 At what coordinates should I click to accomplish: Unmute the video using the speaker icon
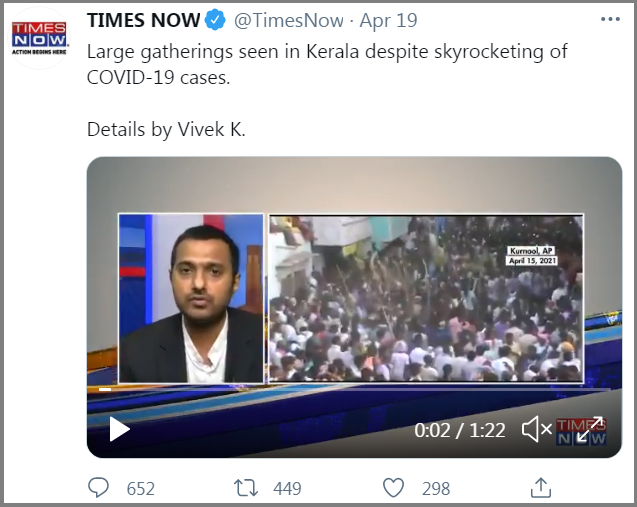point(536,429)
